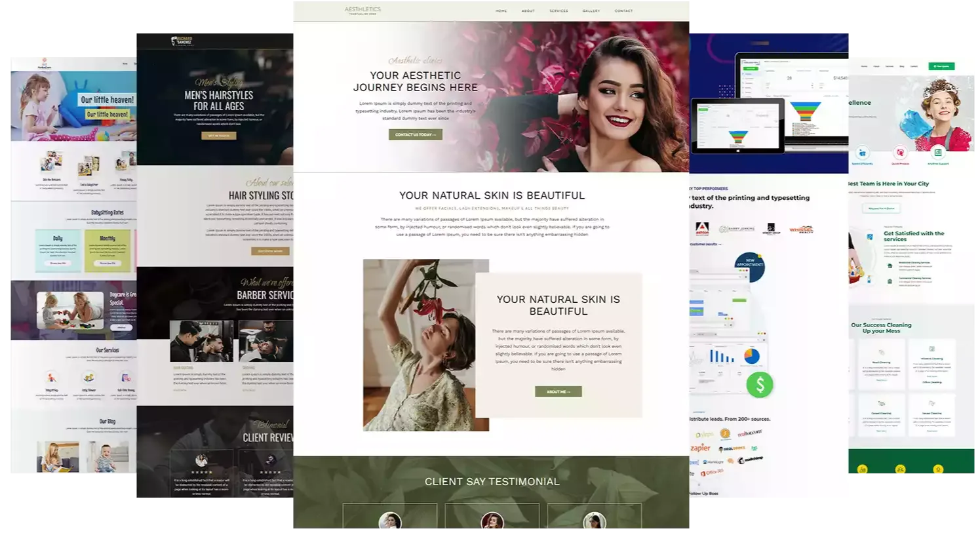Click the green Free Quote button
The height and width of the screenshot is (535, 980).
tap(941, 66)
